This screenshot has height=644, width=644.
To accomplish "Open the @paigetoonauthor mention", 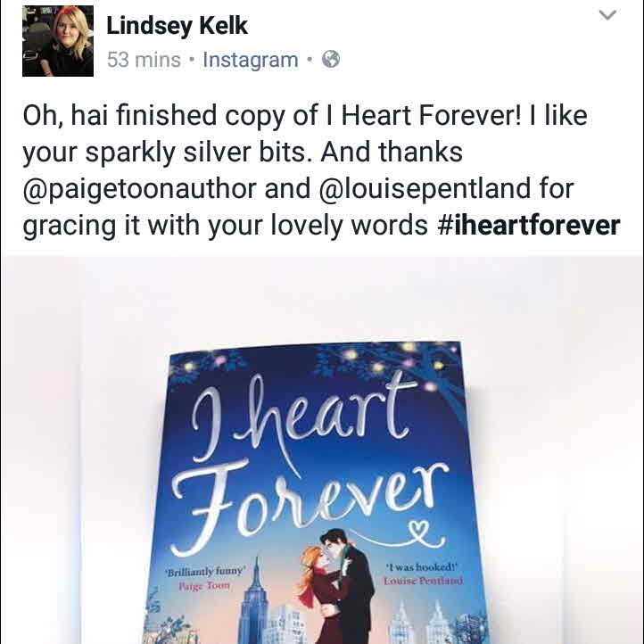I will coord(140,189).
